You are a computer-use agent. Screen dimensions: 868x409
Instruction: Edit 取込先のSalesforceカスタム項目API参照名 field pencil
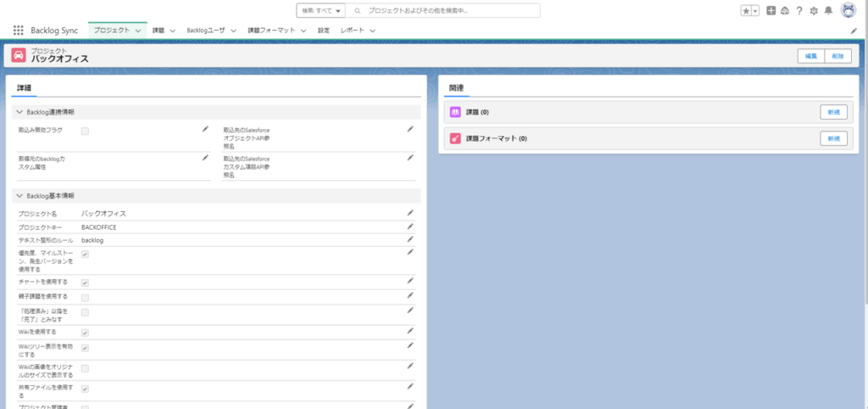(410, 157)
